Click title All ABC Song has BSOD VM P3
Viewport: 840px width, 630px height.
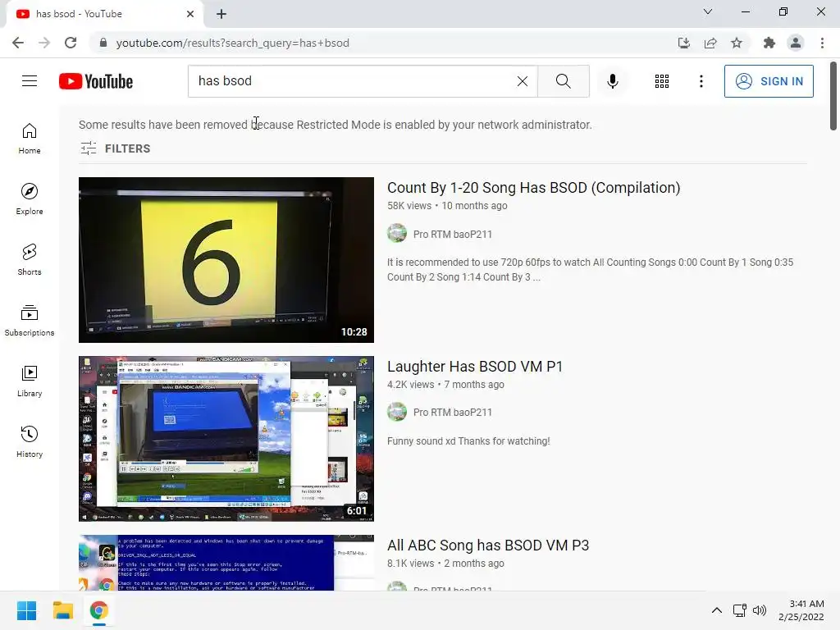pos(488,546)
